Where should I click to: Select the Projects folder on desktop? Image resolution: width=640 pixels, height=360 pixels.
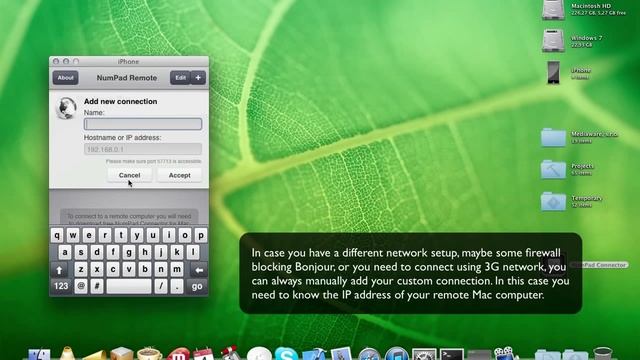553,169
